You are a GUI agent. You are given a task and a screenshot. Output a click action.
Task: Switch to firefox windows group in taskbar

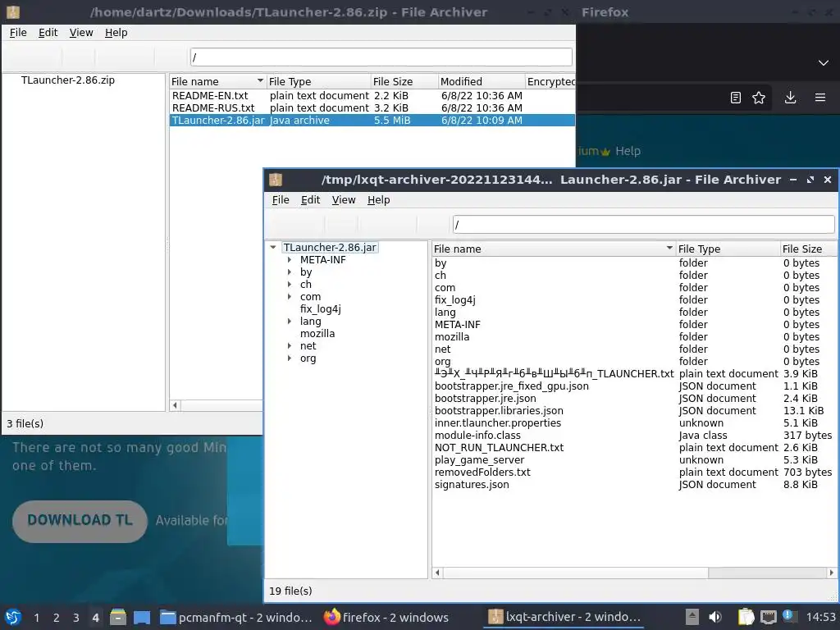point(387,617)
